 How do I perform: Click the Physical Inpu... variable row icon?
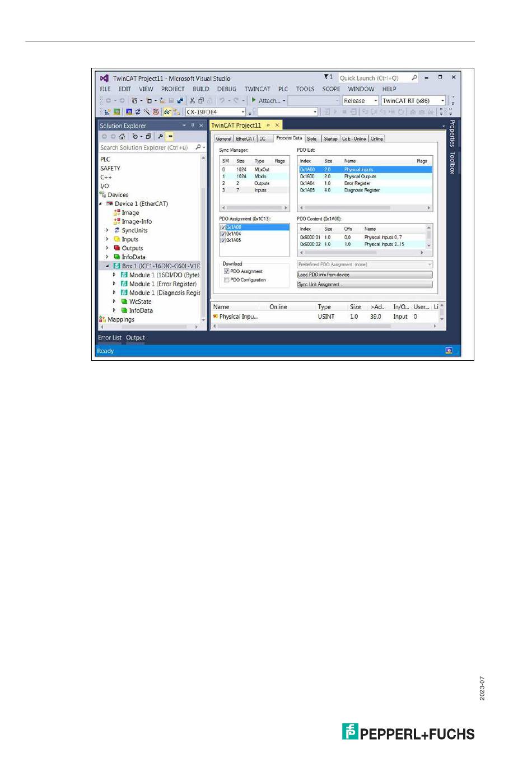tap(215, 317)
